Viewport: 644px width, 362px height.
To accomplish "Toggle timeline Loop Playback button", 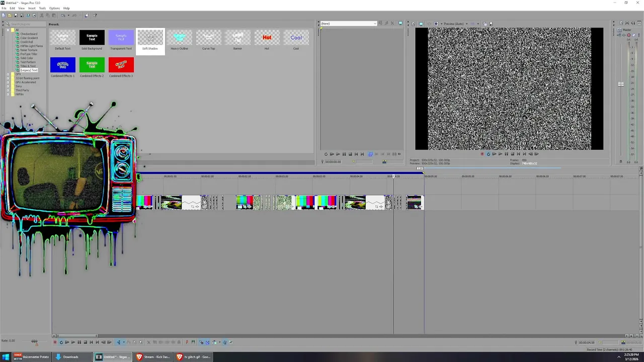I will 61,342.
